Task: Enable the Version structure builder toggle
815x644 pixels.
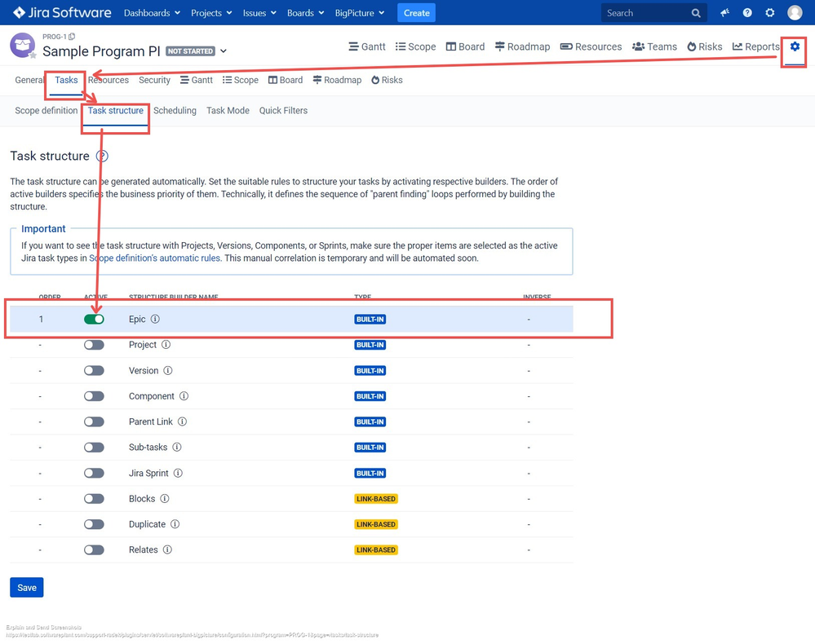Action: point(94,370)
